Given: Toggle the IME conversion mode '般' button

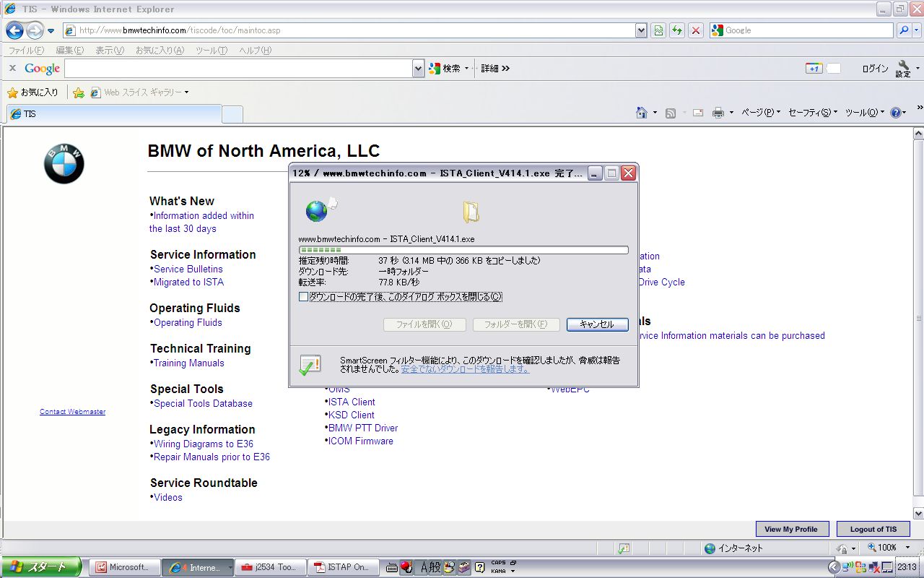Looking at the screenshot, I should click(x=435, y=568).
